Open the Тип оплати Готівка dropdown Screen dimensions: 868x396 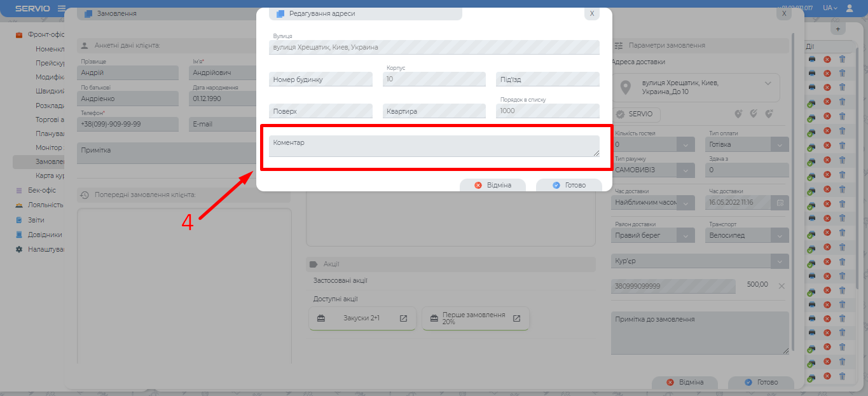pos(780,145)
